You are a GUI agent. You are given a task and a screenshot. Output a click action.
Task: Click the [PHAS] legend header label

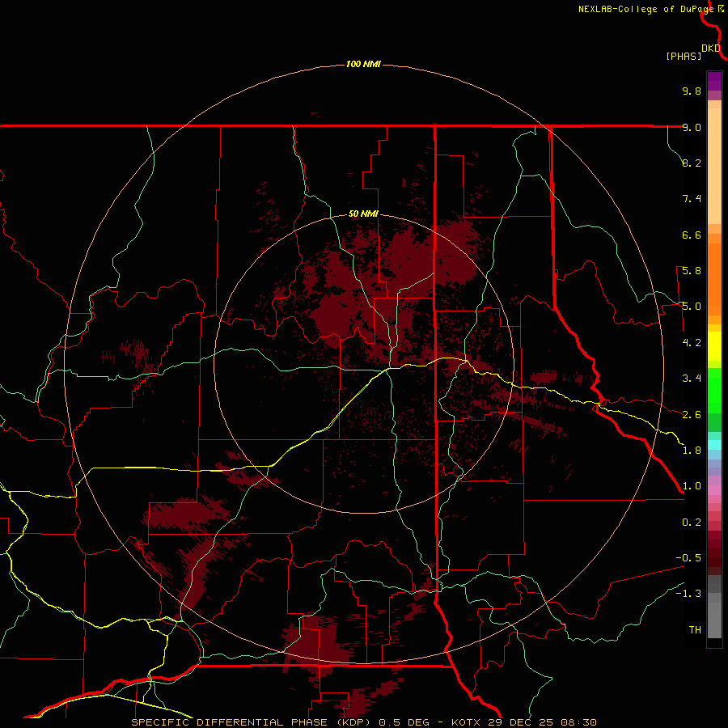tap(684, 56)
